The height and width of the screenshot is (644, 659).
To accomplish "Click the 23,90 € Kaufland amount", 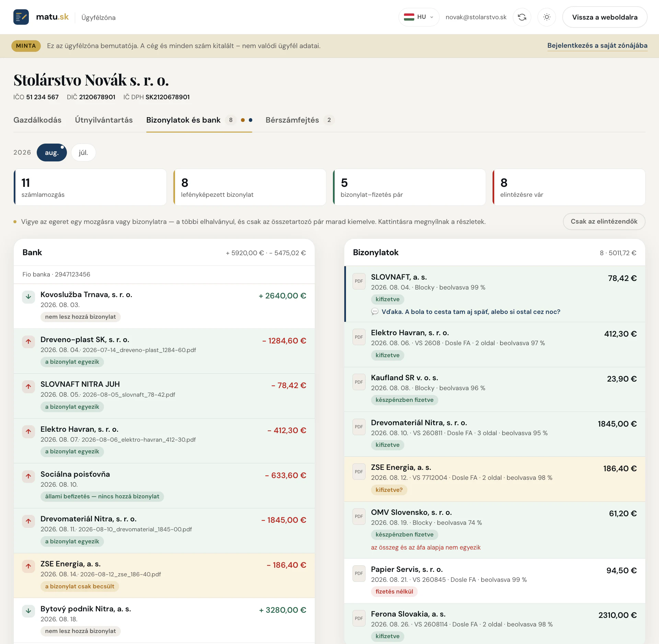I will (622, 379).
